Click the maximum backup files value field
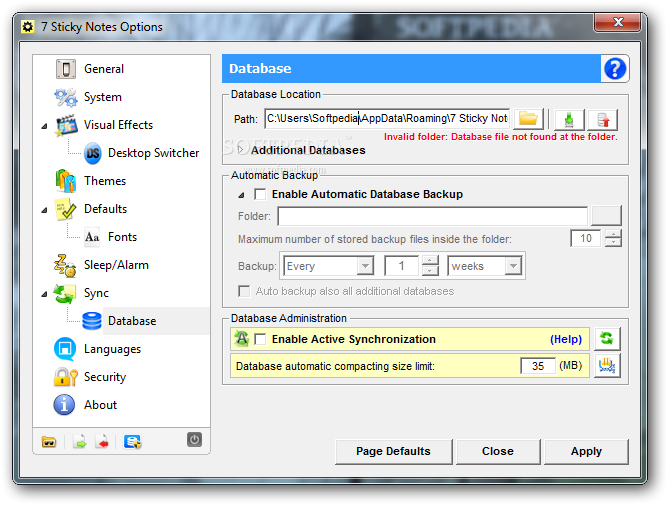668x505 pixels. click(586, 238)
